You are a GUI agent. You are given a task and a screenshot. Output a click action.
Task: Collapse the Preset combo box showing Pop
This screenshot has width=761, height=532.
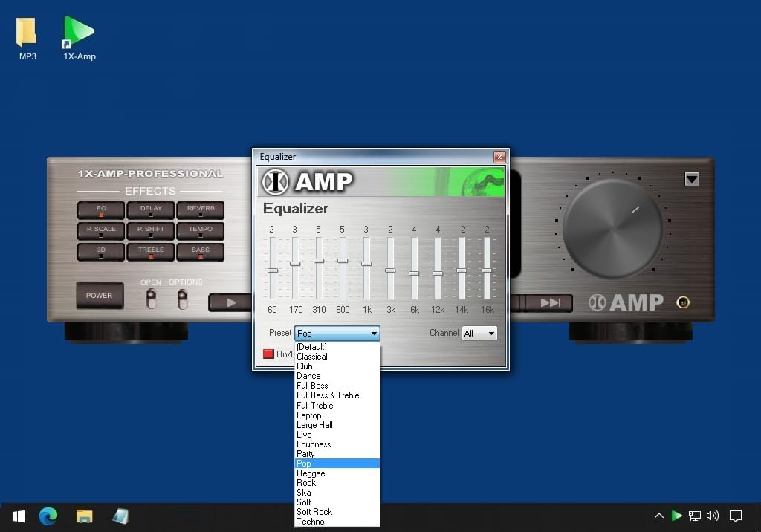375,334
